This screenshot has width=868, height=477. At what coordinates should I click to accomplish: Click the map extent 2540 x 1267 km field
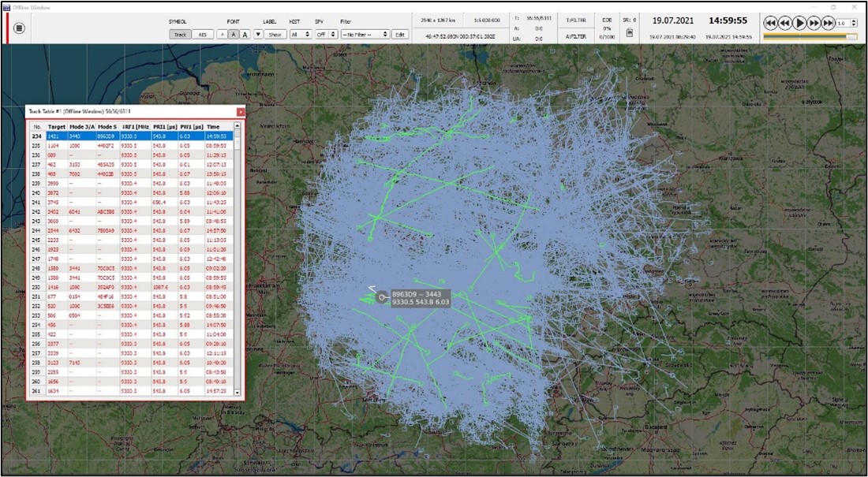439,20
